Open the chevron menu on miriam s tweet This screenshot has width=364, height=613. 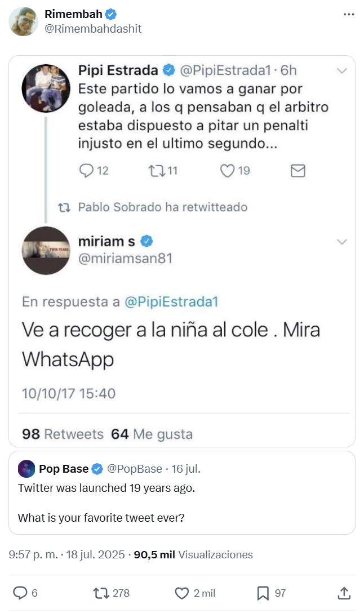342,241
